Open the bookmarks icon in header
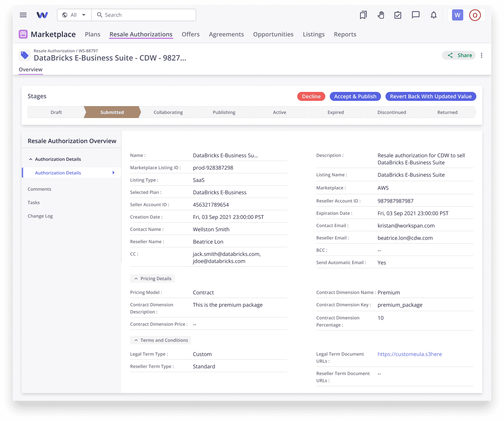The width and height of the screenshot is (504, 421). [363, 15]
